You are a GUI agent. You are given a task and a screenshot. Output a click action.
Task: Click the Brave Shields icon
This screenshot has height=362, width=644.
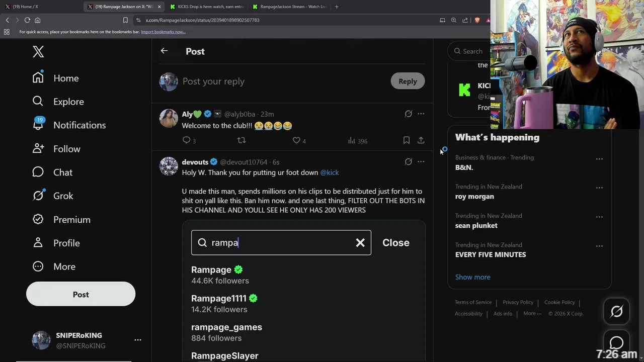click(x=477, y=20)
